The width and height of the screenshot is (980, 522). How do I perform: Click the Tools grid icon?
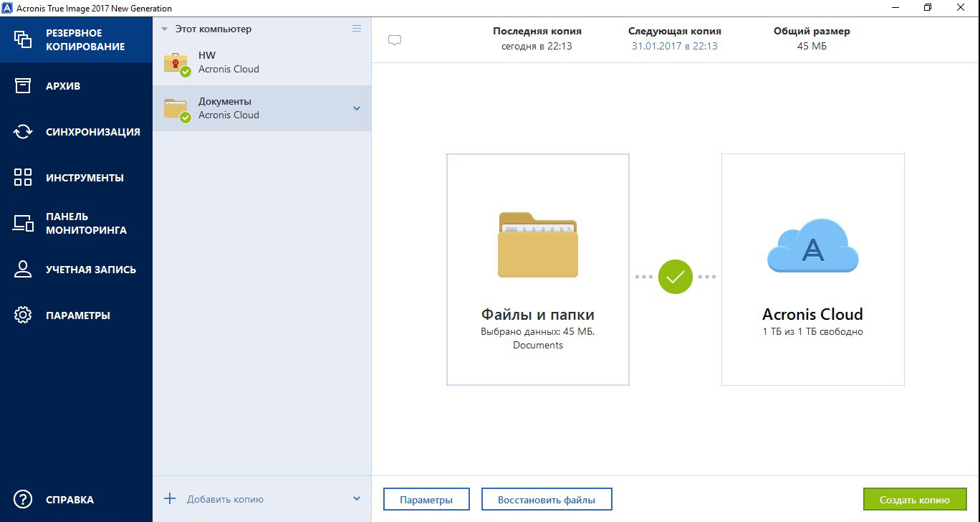[23, 177]
